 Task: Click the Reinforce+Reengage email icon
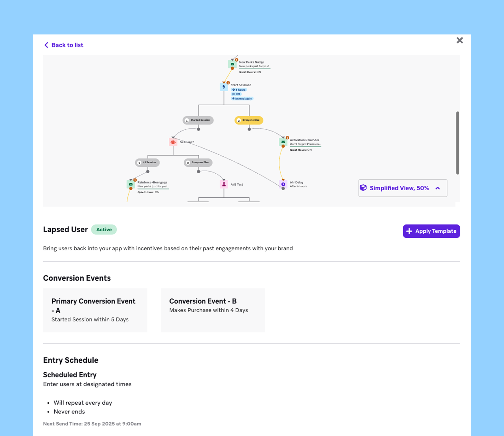coord(131,184)
